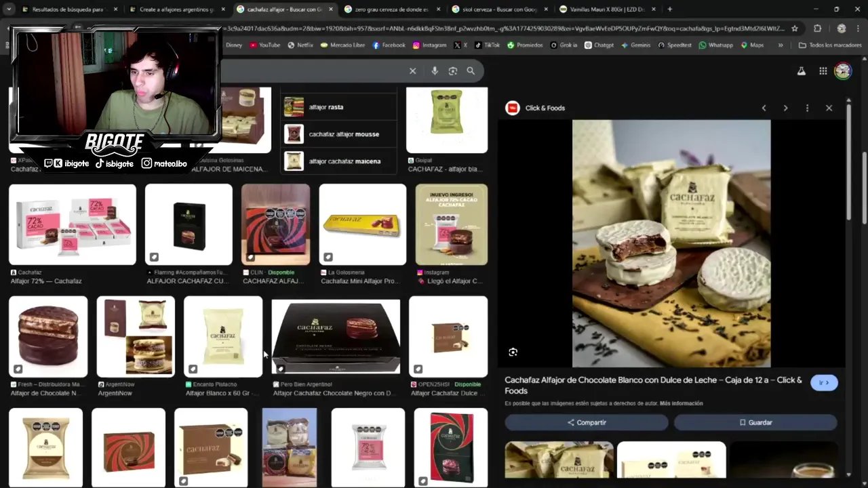Open the Google account avatar
868x488 pixels.
point(843,71)
